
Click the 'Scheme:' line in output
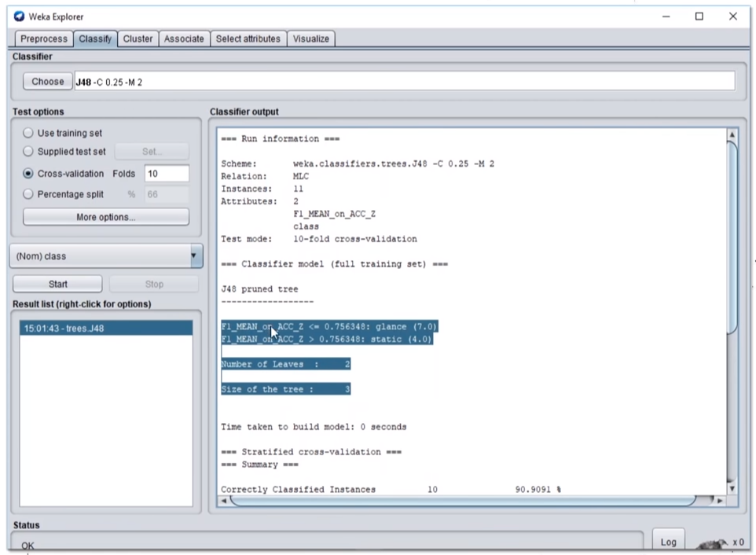[358, 164]
